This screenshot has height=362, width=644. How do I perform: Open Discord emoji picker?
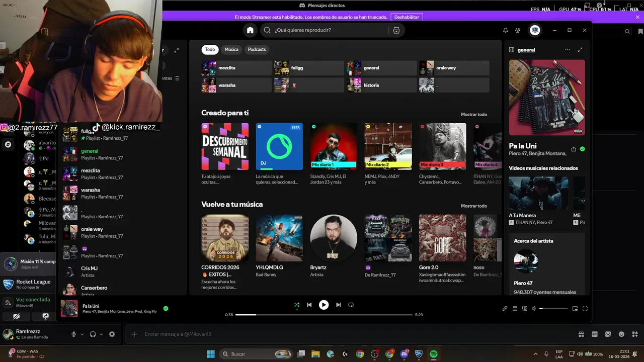621,334
